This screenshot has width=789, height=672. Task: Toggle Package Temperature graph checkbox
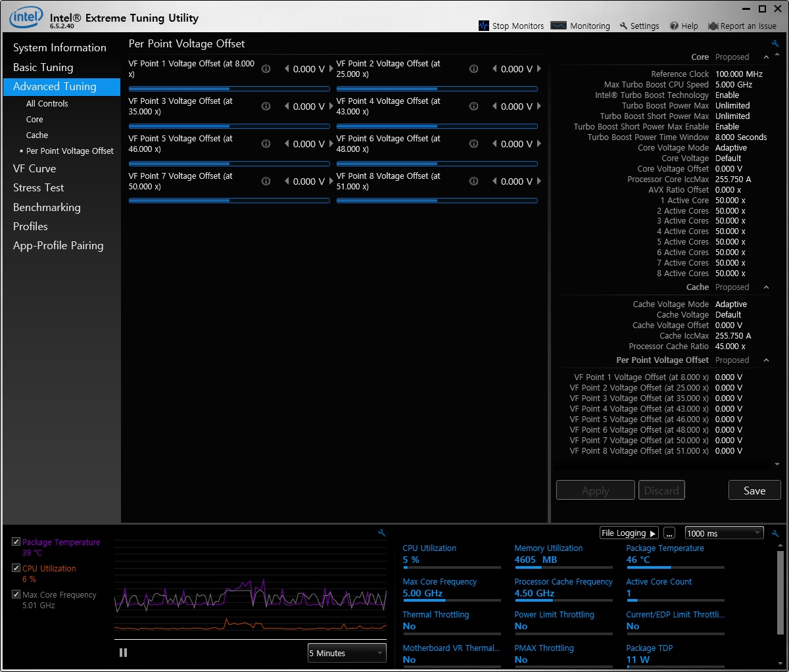[x=16, y=542]
